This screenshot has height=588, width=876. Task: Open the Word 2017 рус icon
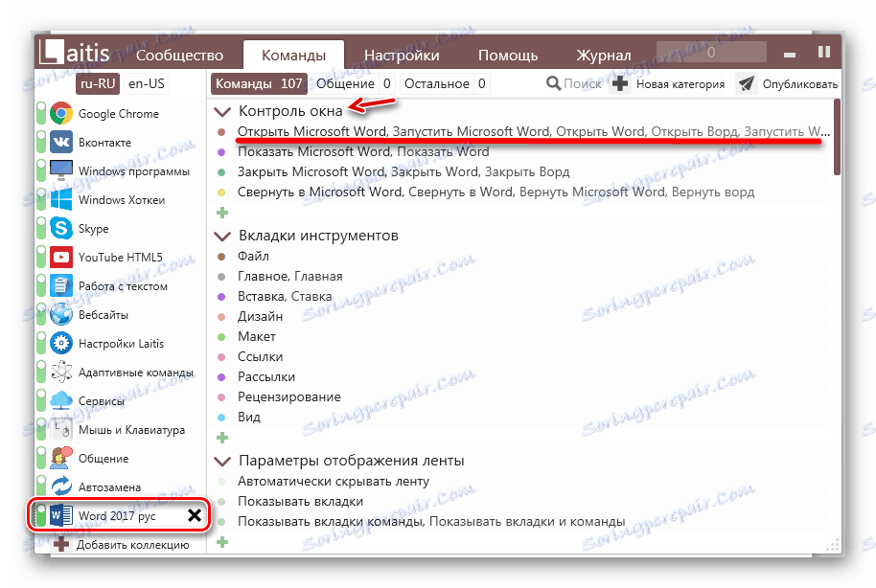coord(61,515)
